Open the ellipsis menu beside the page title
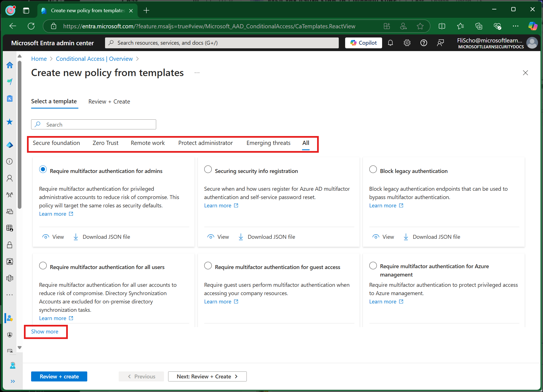Screen dimensions: 543x392 (197, 72)
